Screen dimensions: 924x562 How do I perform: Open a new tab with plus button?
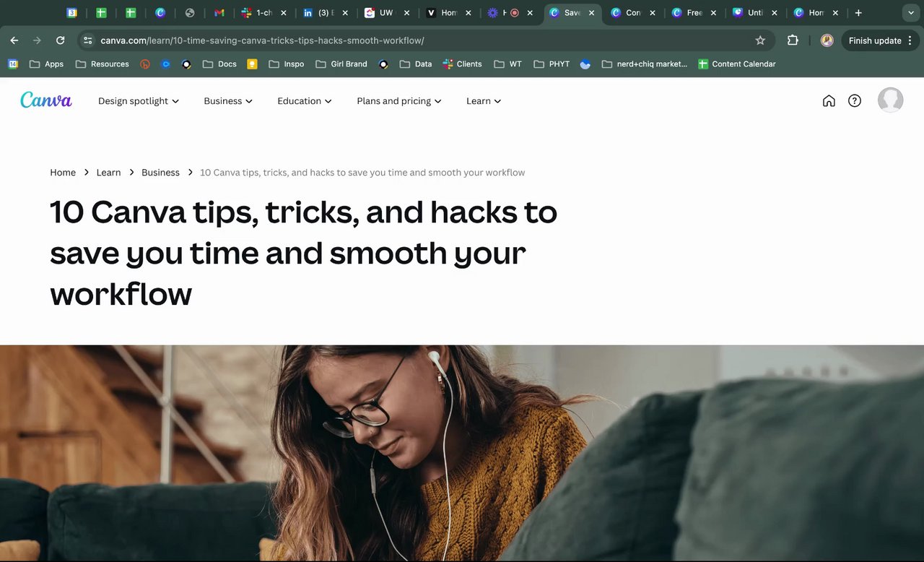tap(858, 12)
